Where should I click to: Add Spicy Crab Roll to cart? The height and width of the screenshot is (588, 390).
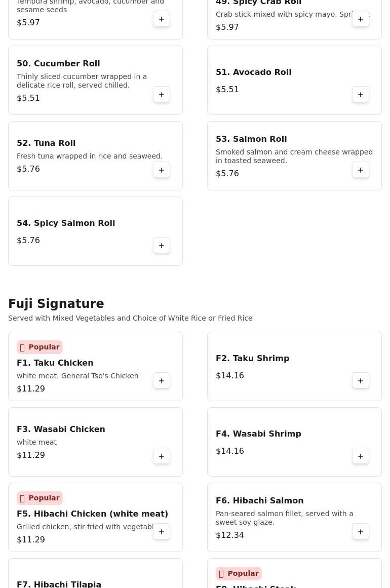tap(361, 19)
